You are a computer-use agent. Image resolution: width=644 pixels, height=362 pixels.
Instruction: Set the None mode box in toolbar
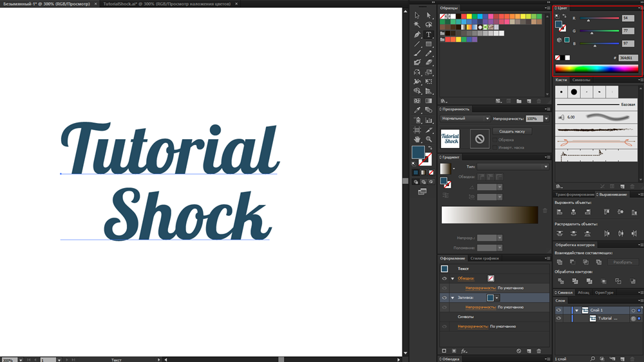tap(431, 173)
